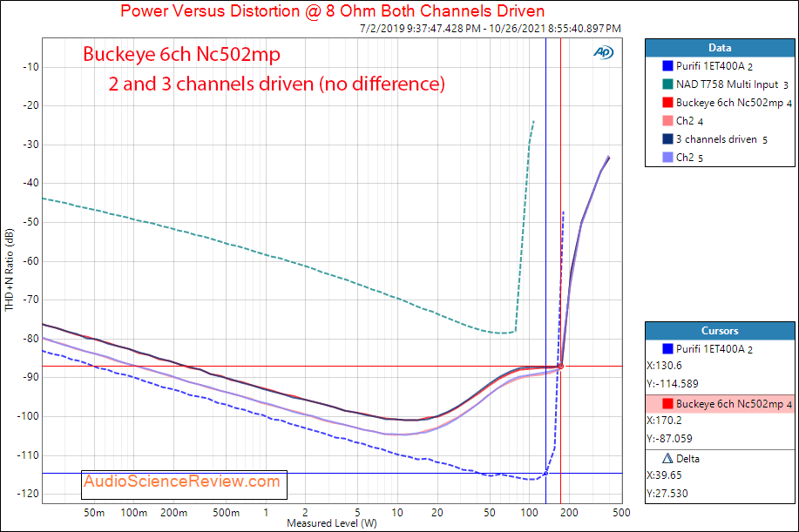Select Purifi 1ET400A in the Data legend

(714, 65)
